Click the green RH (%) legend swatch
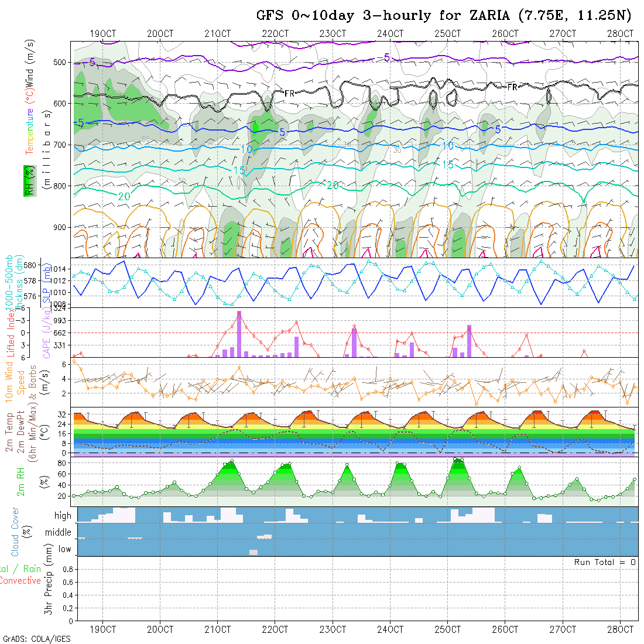Viewport: 644px width, 644px height. click(x=28, y=180)
